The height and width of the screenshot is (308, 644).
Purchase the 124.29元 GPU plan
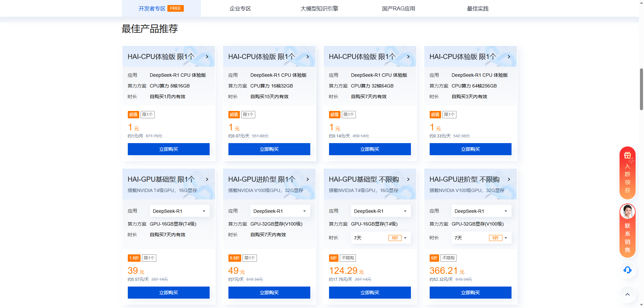[x=370, y=293]
